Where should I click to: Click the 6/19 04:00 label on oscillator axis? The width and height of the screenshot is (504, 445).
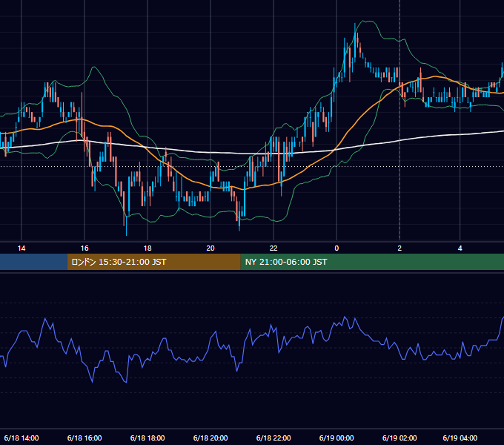[460, 438]
